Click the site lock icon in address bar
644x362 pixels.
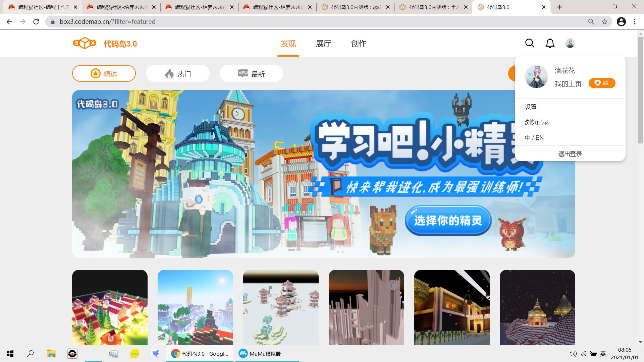click(53, 22)
